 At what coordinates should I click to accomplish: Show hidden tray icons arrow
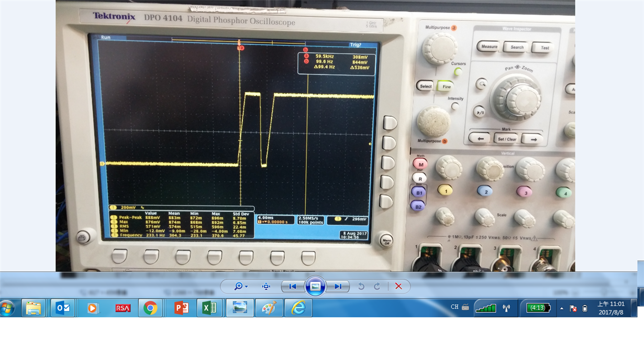pos(562,309)
